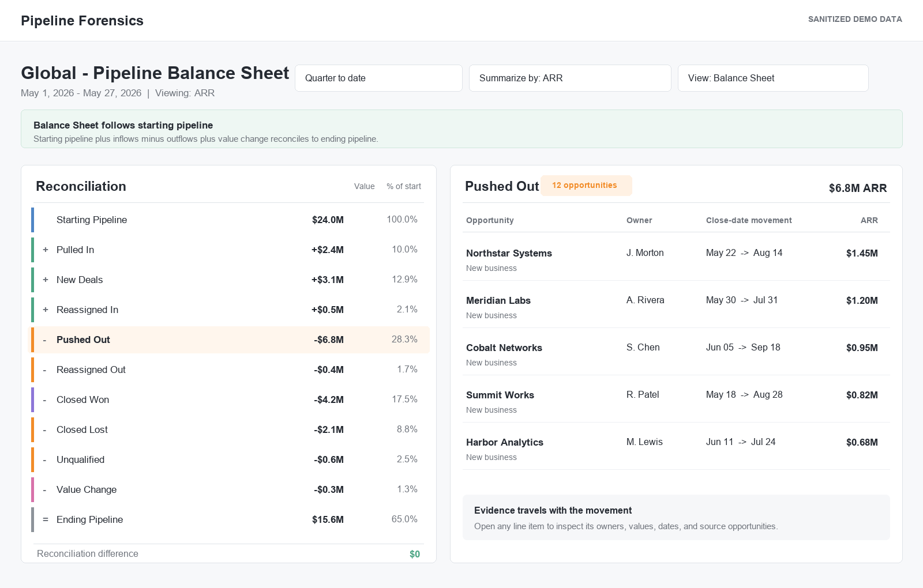Click the Balance Sheet follows starting pipeline banner
Screen dimensions: 923x588
click(461, 129)
